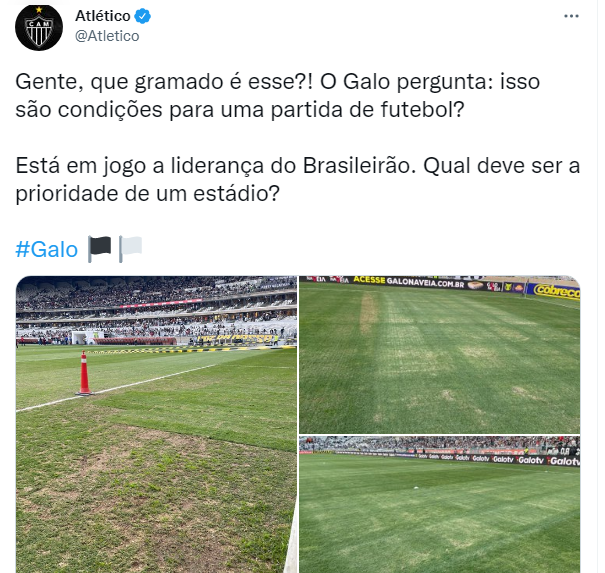Click the paragraph mentioning liderança do Brasileirão
The image size is (605, 573).
point(297,179)
